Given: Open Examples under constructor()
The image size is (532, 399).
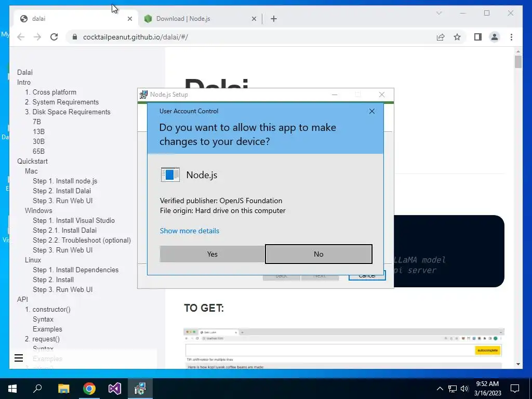Looking at the screenshot, I should [x=47, y=329].
